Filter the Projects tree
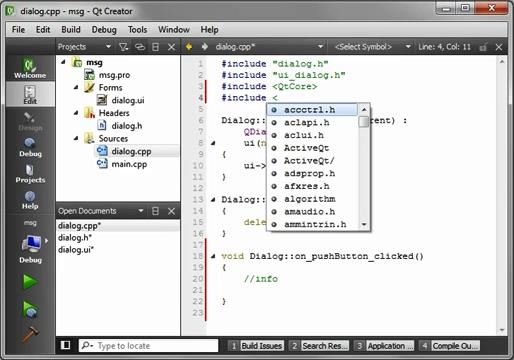The image size is (514, 360). [124, 47]
